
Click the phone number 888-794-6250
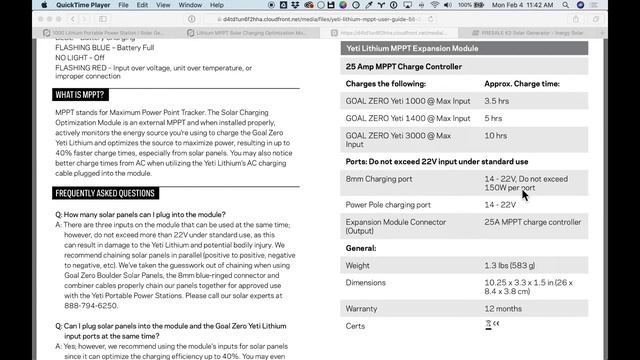pos(91,306)
